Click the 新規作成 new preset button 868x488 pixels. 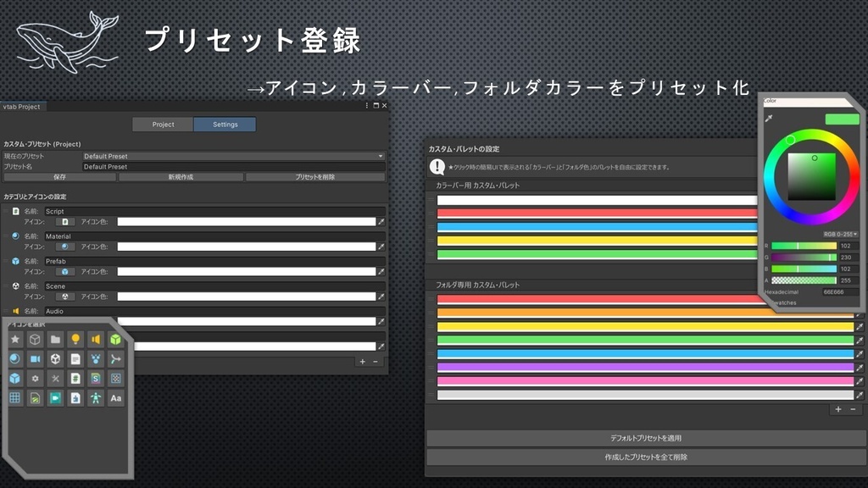(181, 177)
